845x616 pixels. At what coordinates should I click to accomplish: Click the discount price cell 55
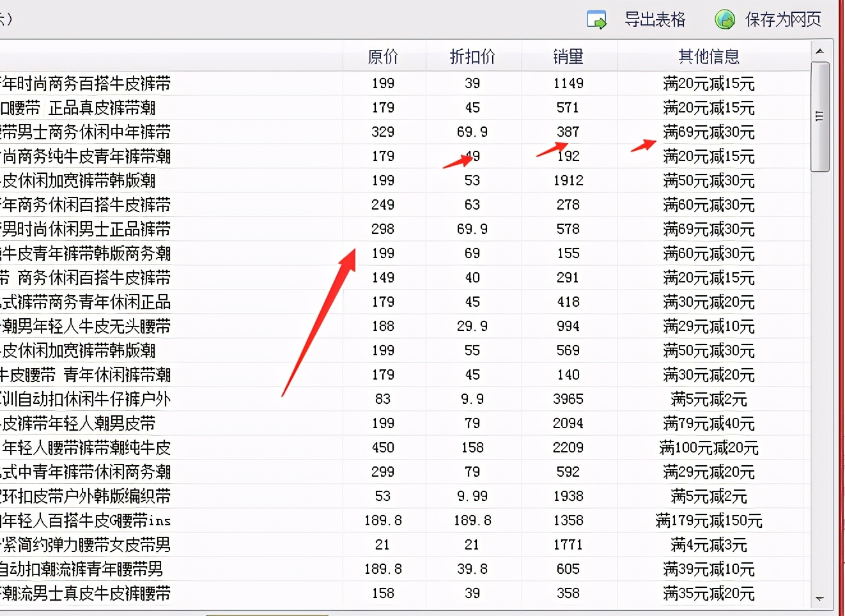point(473,351)
